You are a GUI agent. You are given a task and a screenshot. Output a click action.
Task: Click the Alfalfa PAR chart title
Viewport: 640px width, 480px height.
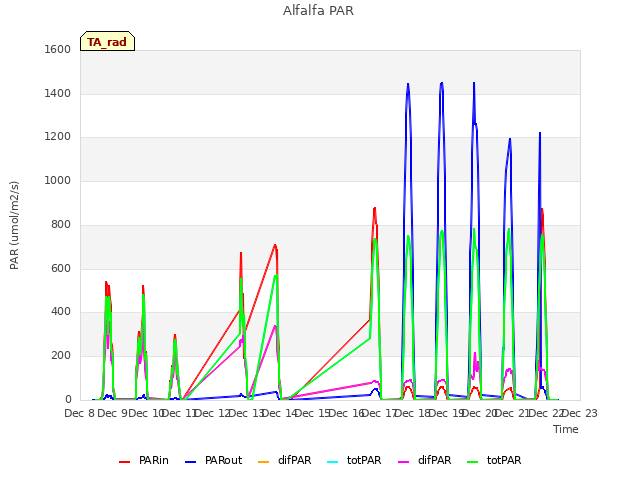318,11
